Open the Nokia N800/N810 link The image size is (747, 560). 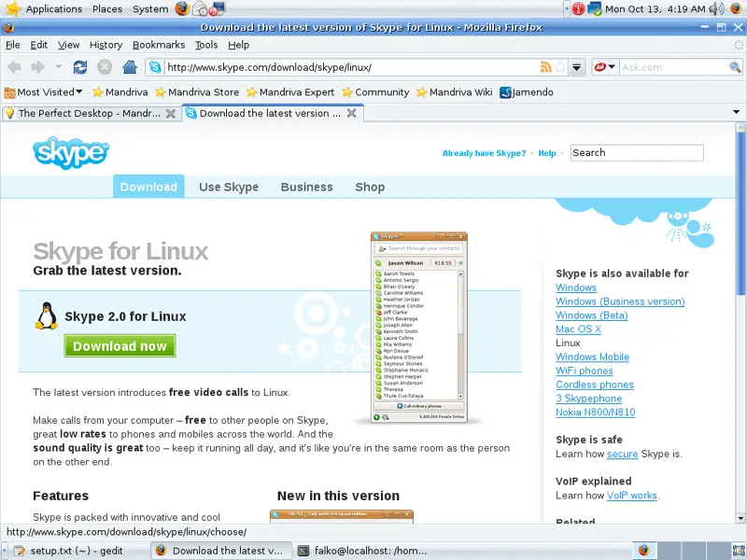(595, 412)
